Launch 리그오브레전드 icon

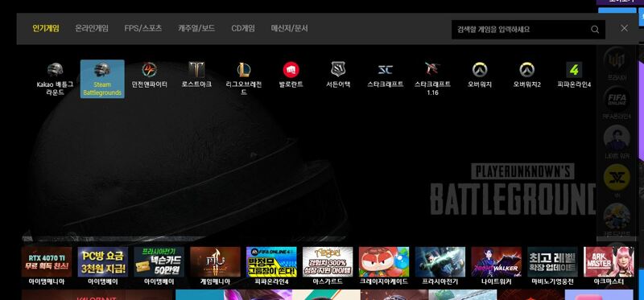244,79
